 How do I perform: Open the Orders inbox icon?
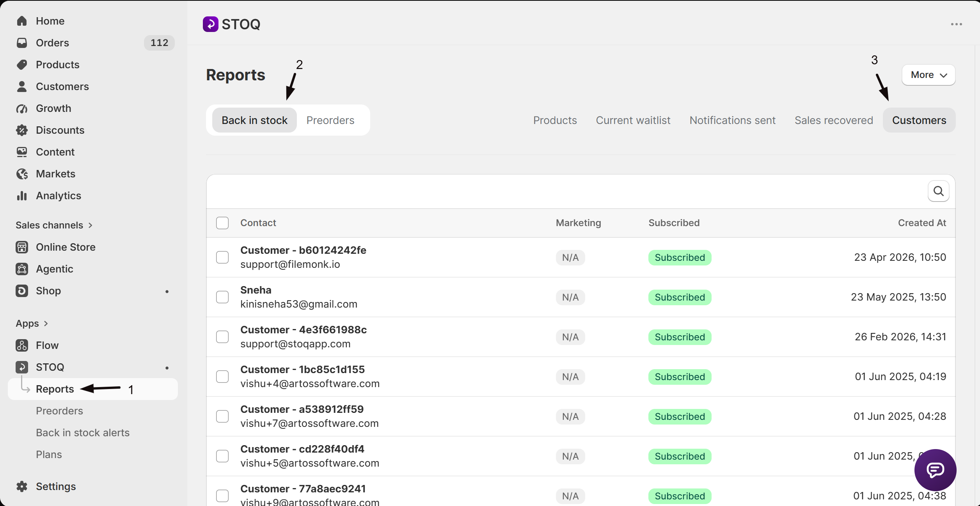coord(22,43)
